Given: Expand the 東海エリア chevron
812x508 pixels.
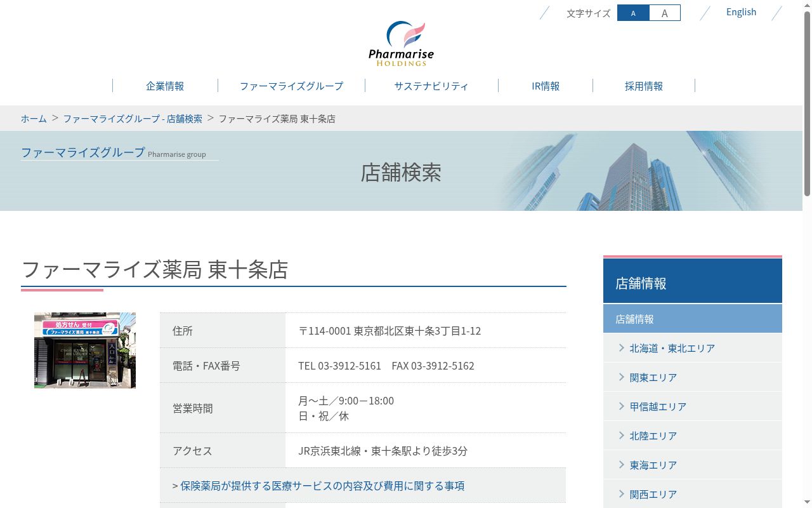Looking at the screenshot, I should (622, 464).
